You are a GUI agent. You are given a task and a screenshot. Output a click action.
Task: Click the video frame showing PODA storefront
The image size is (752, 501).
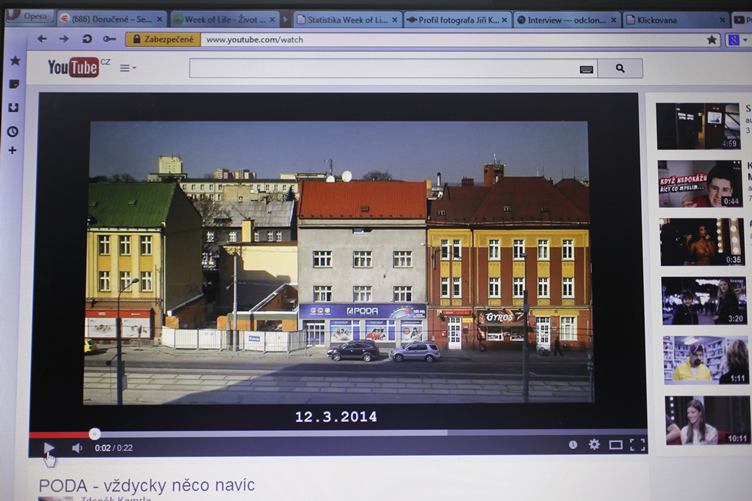click(338, 262)
